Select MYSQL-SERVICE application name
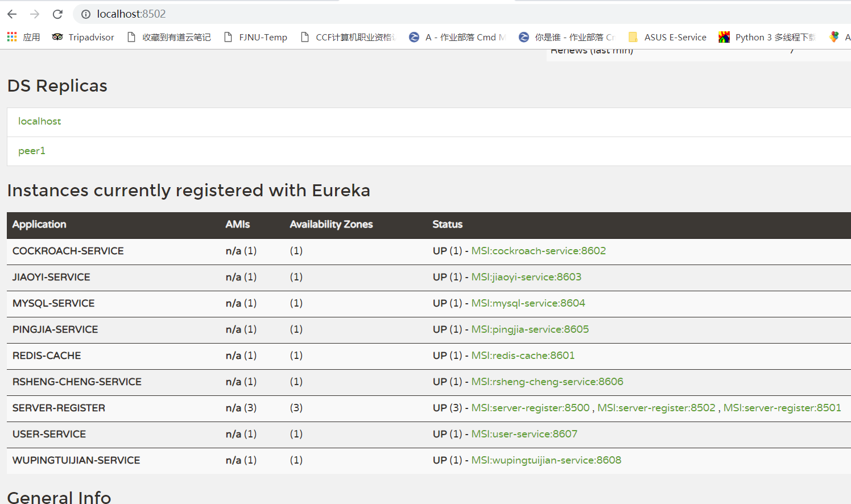This screenshot has width=851, height=504. tap(53, 303)
